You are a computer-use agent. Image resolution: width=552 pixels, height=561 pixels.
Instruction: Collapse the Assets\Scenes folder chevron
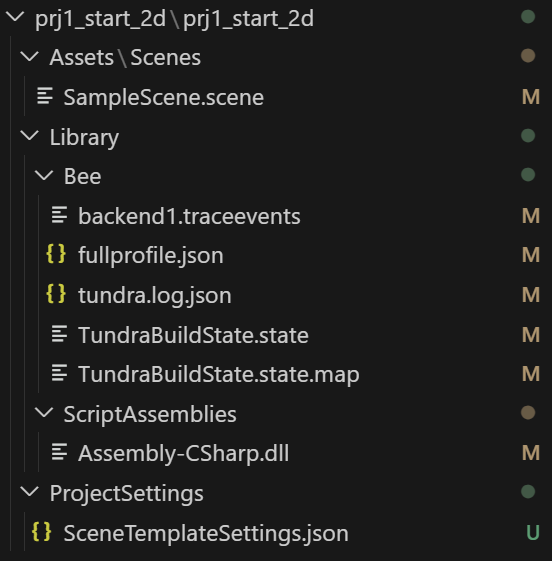[x=30, y=56]
